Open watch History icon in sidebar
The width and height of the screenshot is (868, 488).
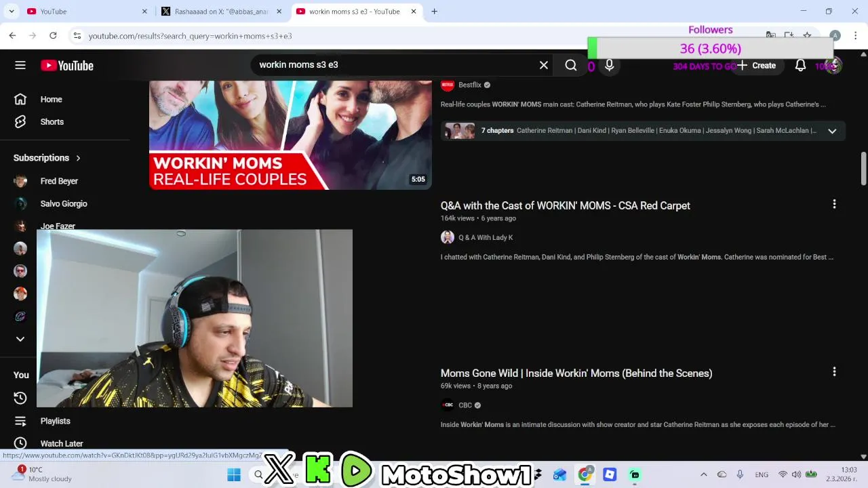coord(20,398)
